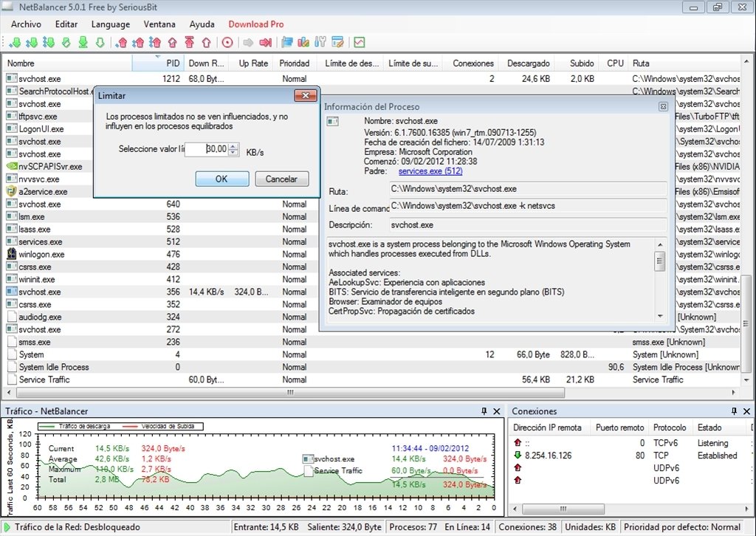Close the Conexiones panel
Viewport: 756px width, 536px height.
[747, 411]
